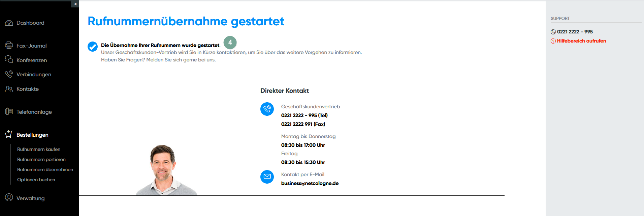Open Rufnummern übernehmen submenu entry

45,169
